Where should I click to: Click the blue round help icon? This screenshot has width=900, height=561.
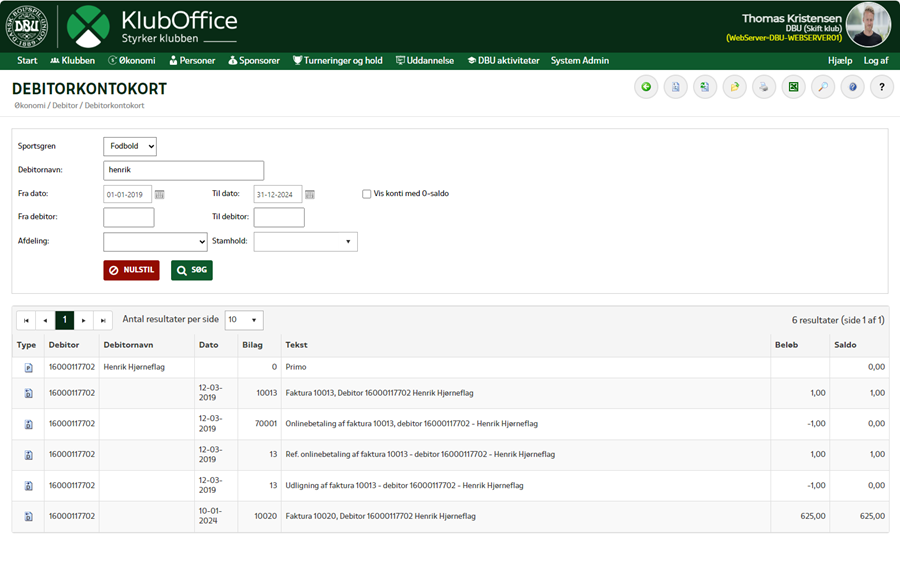tap(852, 87)
